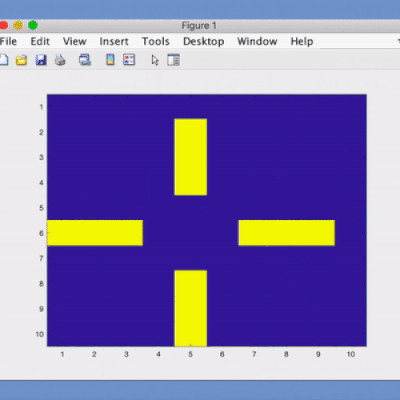
Task: Click the green zoom window button
Action: point(33,25)
